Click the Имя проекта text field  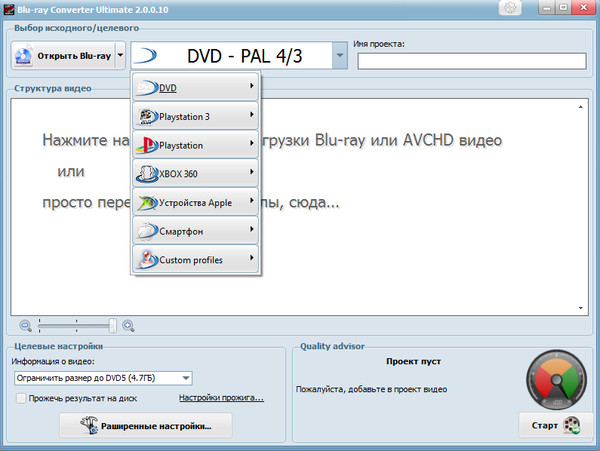point(471,61)
